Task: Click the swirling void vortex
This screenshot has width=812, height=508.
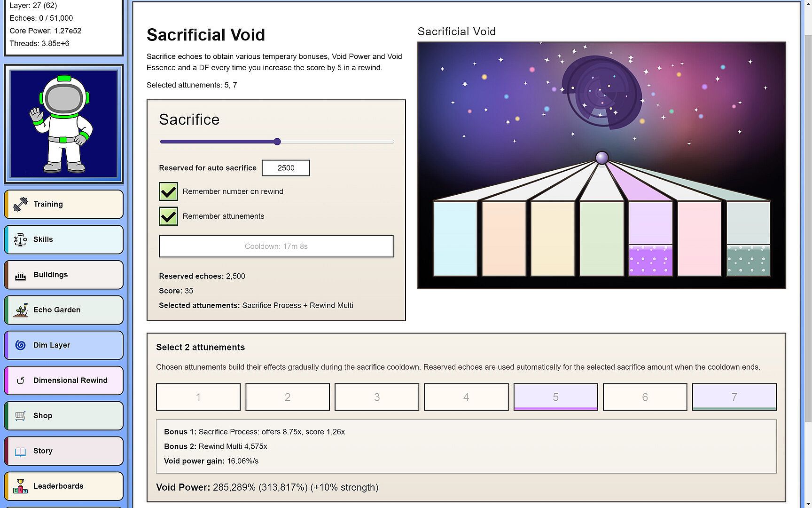Action: click(602, 92)
